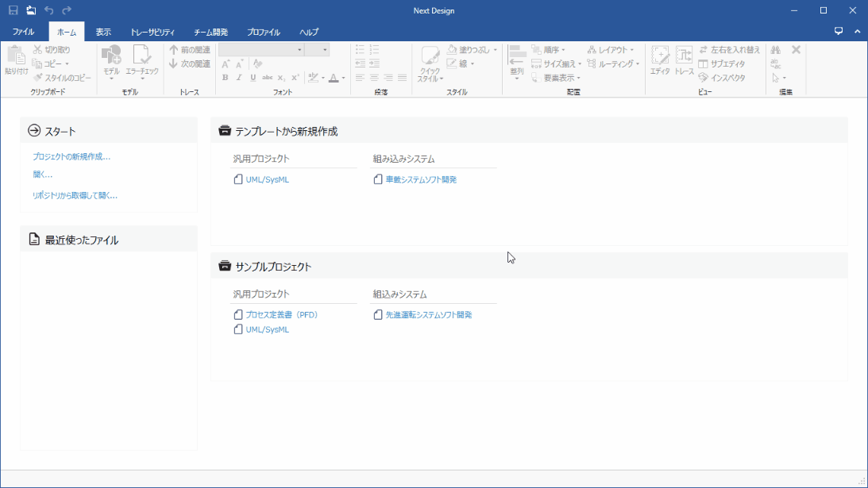Click the Undo arrow in the title bar
Image resolution: width=868 pixels, height=488 pixels.
[48, 10]
